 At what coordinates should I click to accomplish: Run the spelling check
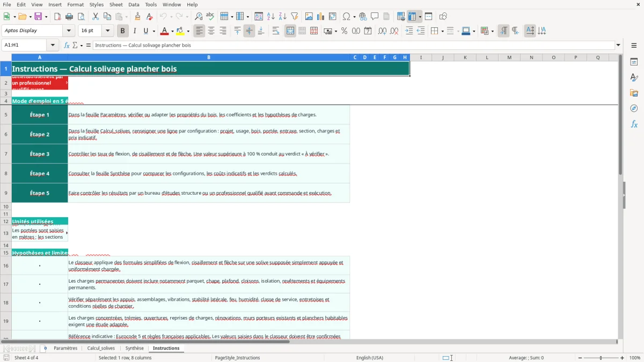210,17
